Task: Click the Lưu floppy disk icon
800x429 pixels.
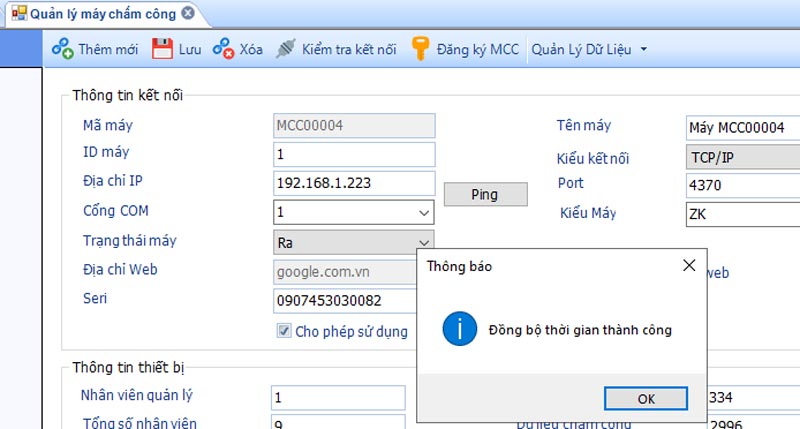Action: point(162,49)
